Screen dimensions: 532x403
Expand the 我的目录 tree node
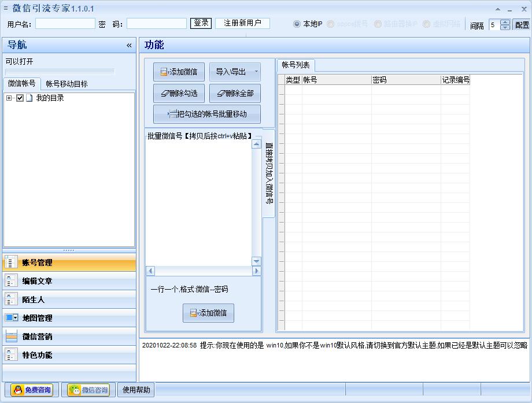click(x=9, y=98)
